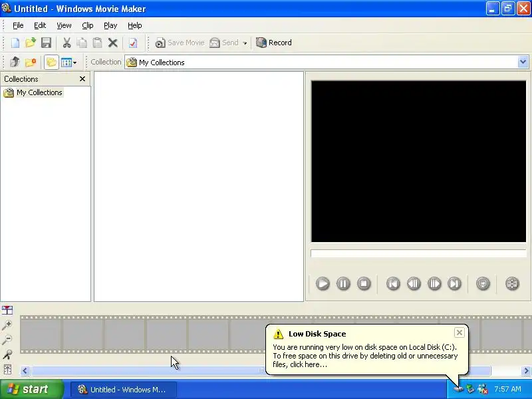The width and height of the screenshot is (532, 399).
Task: Step to the previous frame
Action: [x=414, y=283]
